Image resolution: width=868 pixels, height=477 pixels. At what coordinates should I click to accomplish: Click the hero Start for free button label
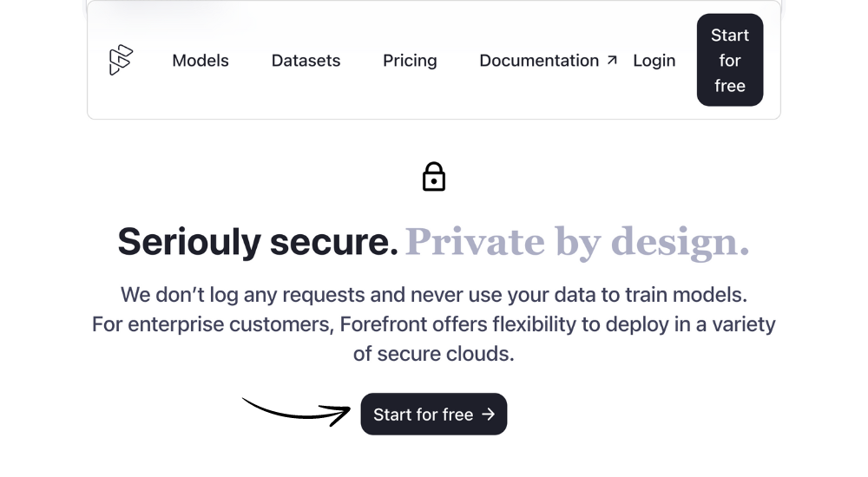pos(423,415)
